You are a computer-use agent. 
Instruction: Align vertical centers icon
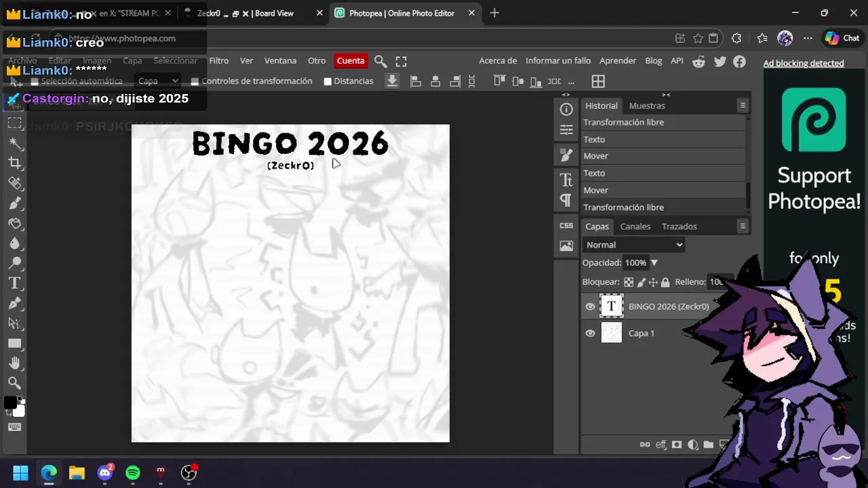(517, 81)
